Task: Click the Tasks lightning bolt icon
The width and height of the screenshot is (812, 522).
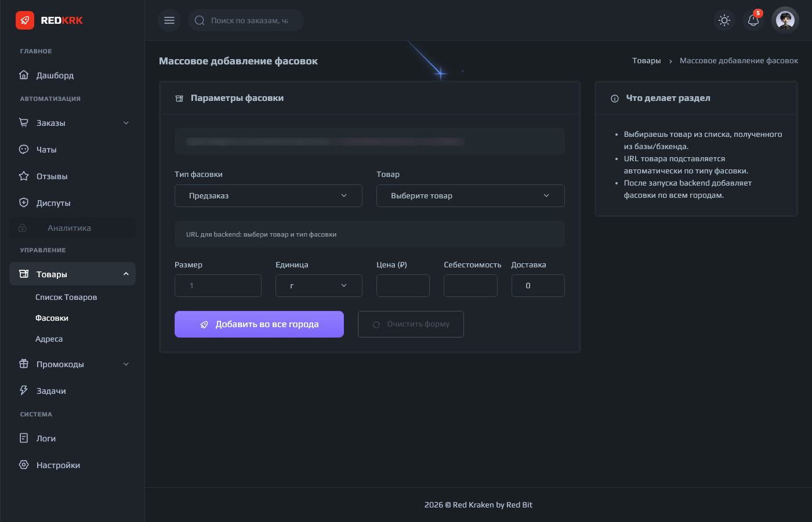Action: click(x=24, y=390)
